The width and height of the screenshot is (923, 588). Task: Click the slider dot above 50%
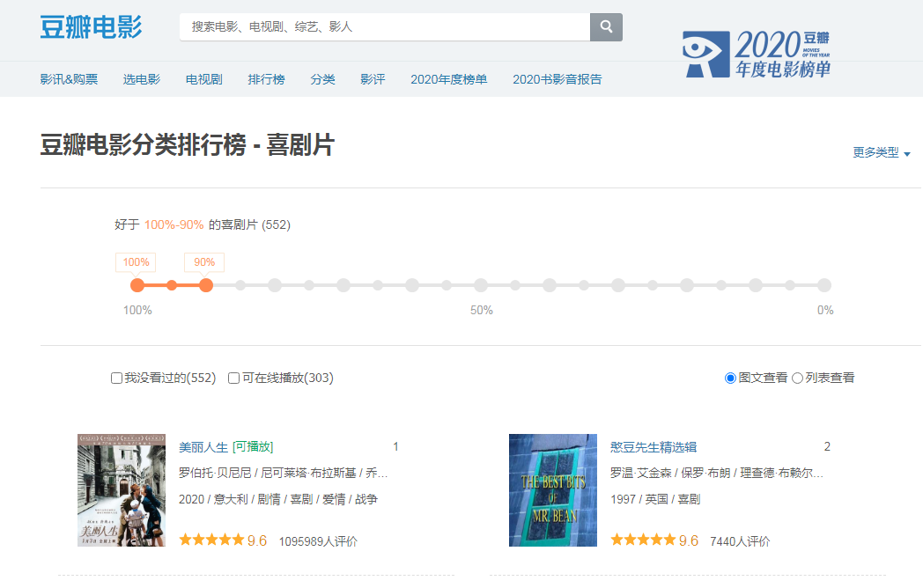(x=481, y=285)
